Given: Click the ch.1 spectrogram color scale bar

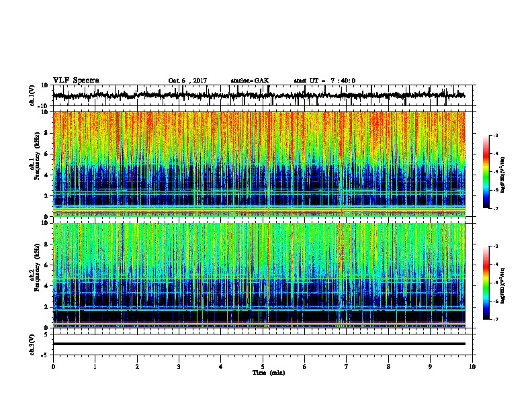Looking at the screenshot, I should 486,172.
